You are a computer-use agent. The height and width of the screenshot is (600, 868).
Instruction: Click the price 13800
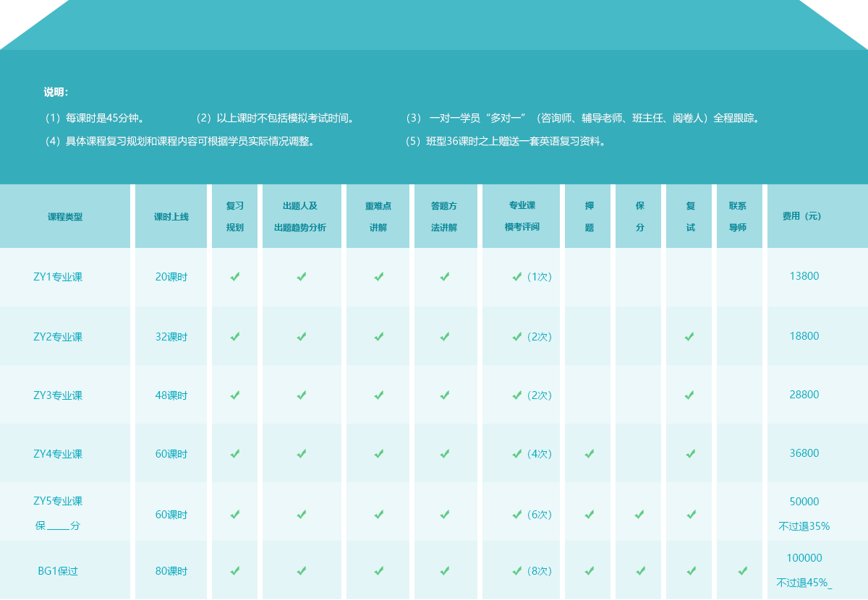804,276
